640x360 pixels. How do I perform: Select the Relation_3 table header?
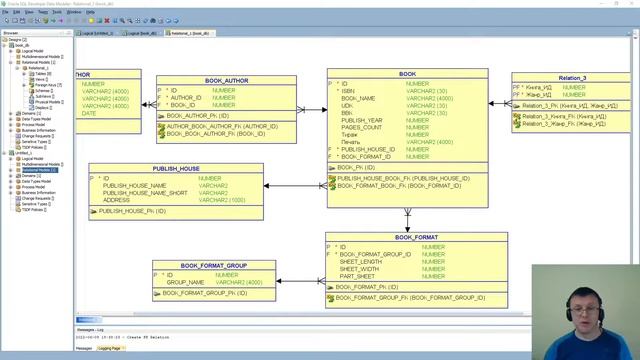pos(572,78)
